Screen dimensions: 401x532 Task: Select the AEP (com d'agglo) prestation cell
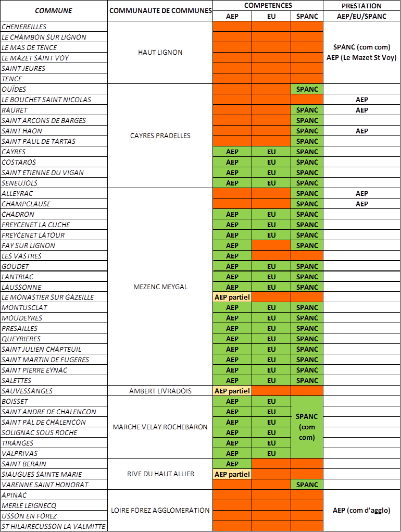click(x=361, y=511)
